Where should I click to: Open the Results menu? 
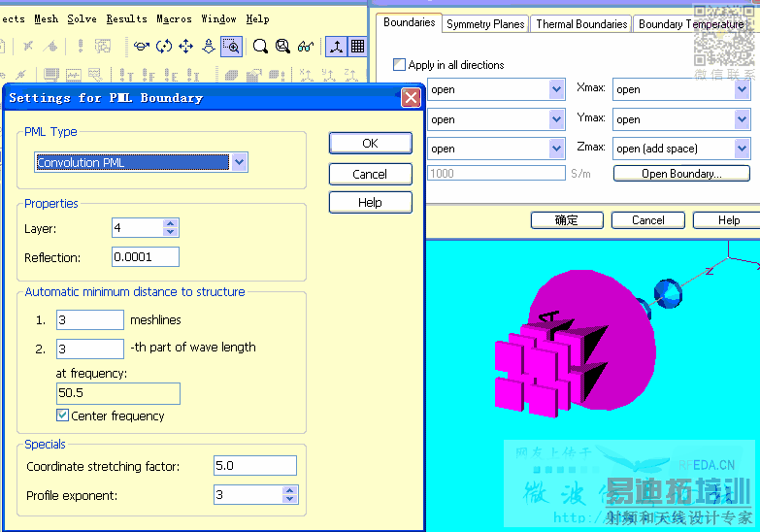coord(127,18)
